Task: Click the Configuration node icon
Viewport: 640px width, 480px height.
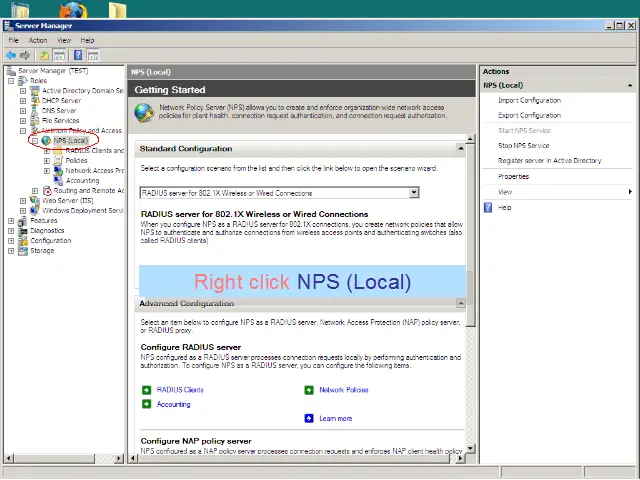Action: point(23,240)
